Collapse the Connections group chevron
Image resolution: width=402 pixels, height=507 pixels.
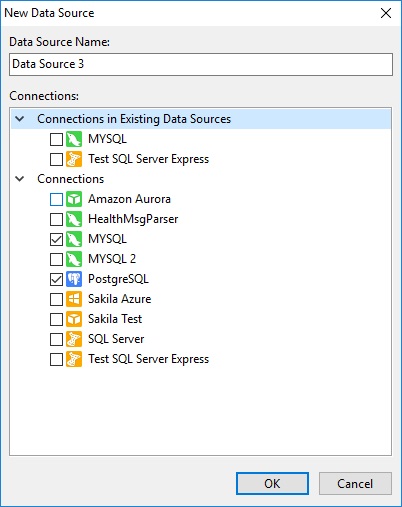point(20,179)
